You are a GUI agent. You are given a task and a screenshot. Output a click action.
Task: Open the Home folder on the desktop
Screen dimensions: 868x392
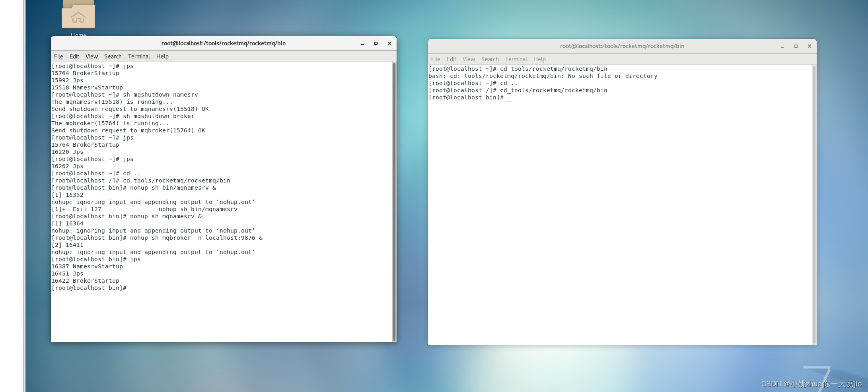[x=78, y=16]
